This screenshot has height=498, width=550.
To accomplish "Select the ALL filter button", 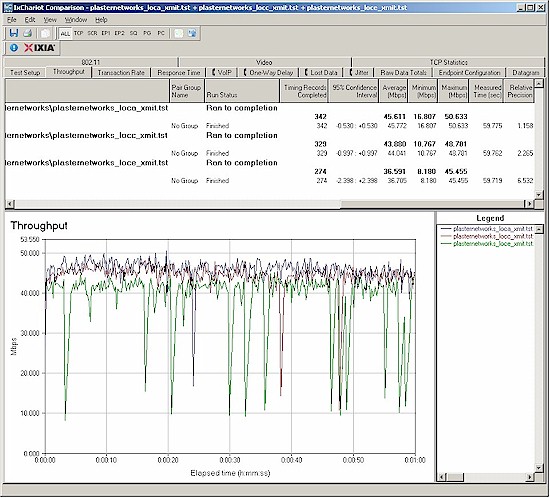I will point(65,34).
